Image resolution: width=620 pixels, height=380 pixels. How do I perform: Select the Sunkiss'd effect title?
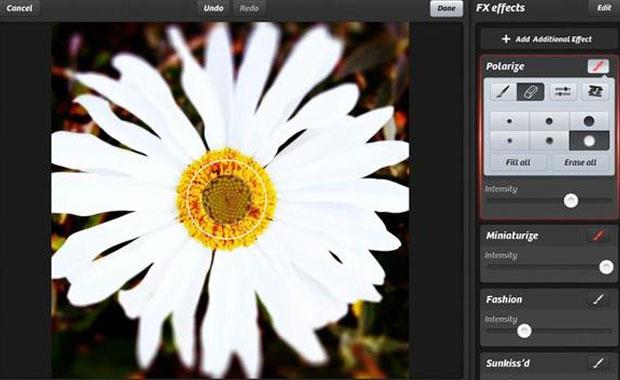(x=508, y=363)
